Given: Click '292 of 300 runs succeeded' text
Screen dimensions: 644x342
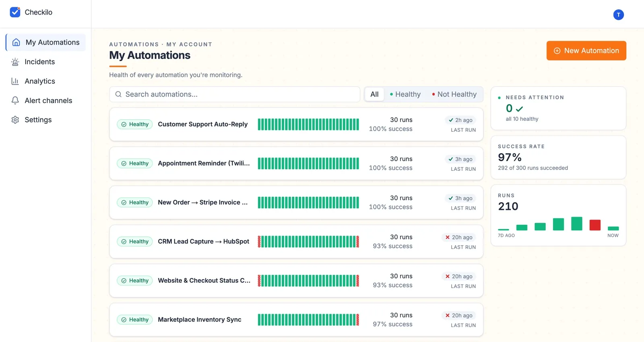Looking at the screenshot, I should coord(533,168).
